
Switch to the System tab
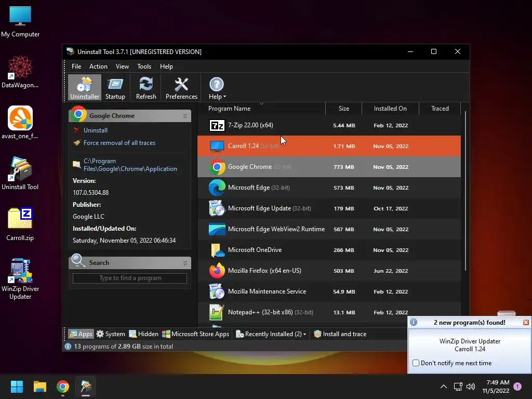click(x=111, y=334)
